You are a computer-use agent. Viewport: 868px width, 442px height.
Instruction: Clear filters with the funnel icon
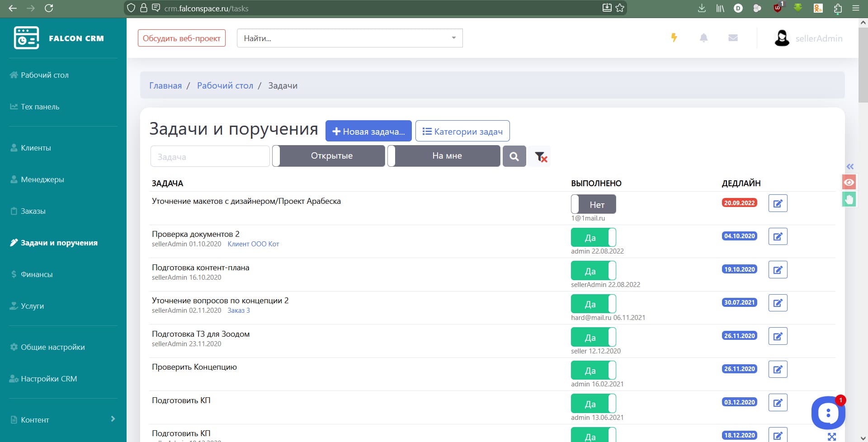coord(540,157)
